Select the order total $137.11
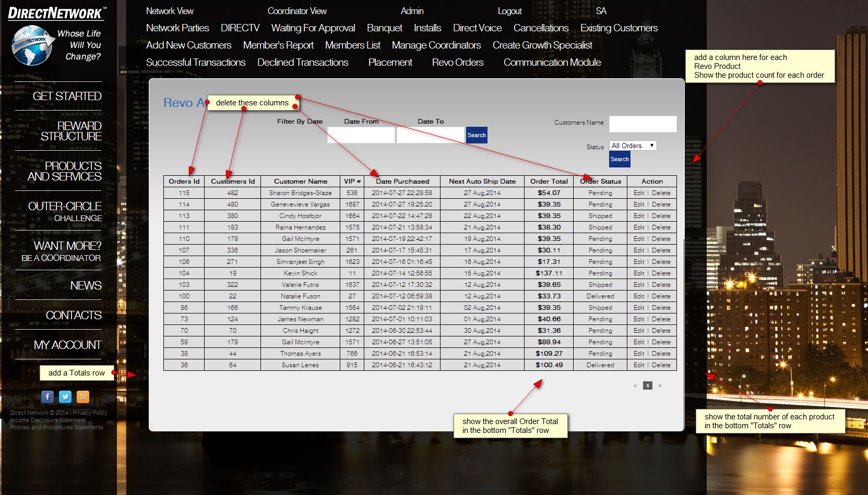 click(x=549, y=273)
